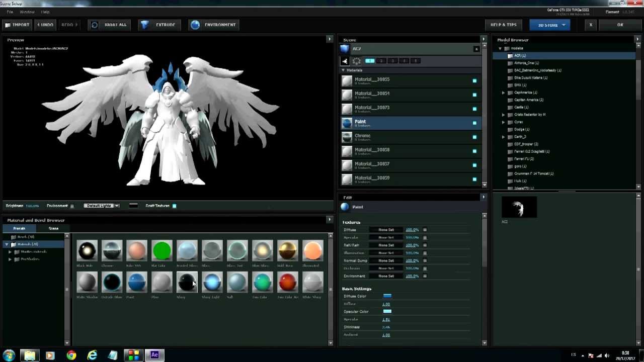Click the OK button
Viewport: 644px width, 362px height.
pos(620,25)
